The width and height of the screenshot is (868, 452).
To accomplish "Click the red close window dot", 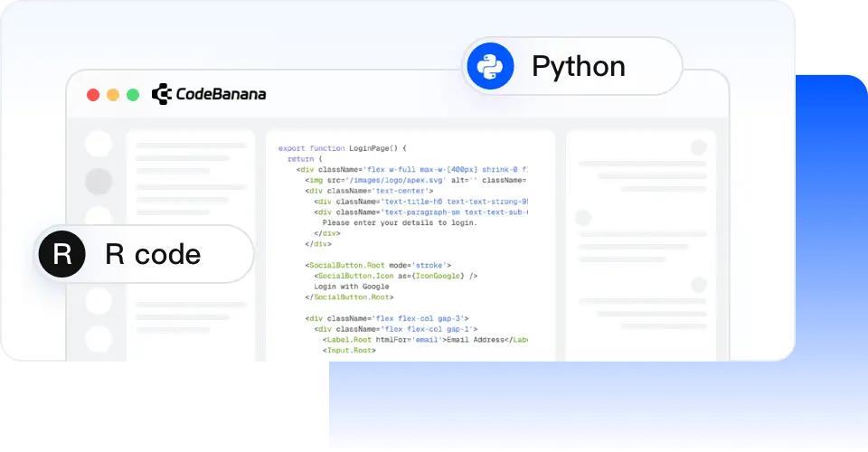I will [x=93, y=95].
